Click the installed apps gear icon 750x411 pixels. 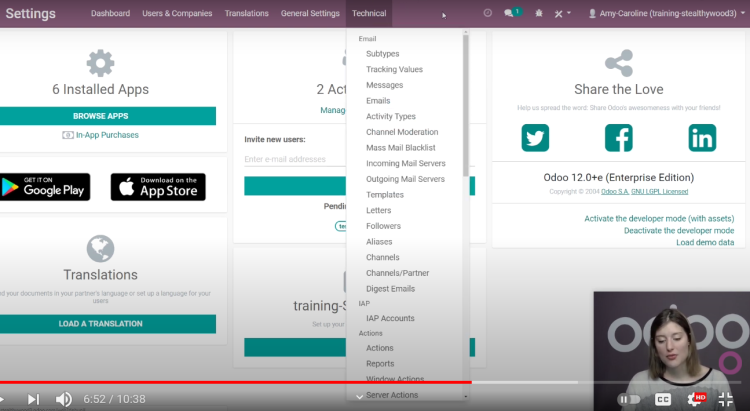(x=100, y=63)
